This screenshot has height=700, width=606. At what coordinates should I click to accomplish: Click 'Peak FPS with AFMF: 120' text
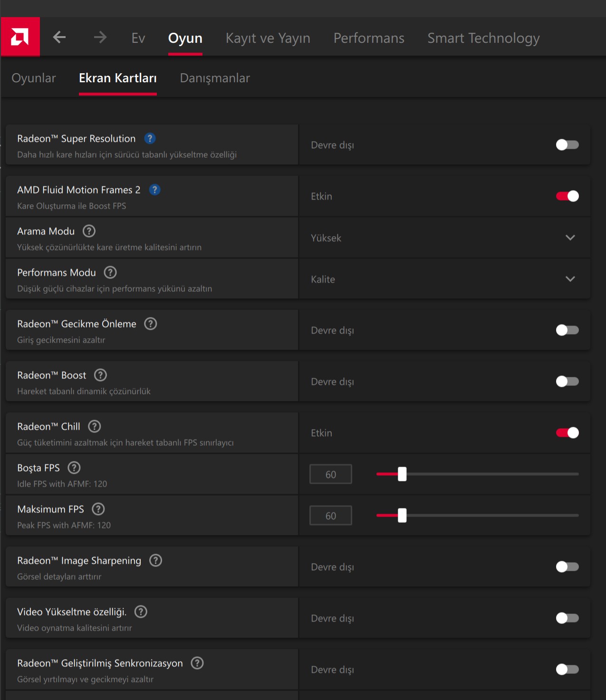tap(64, 525)
